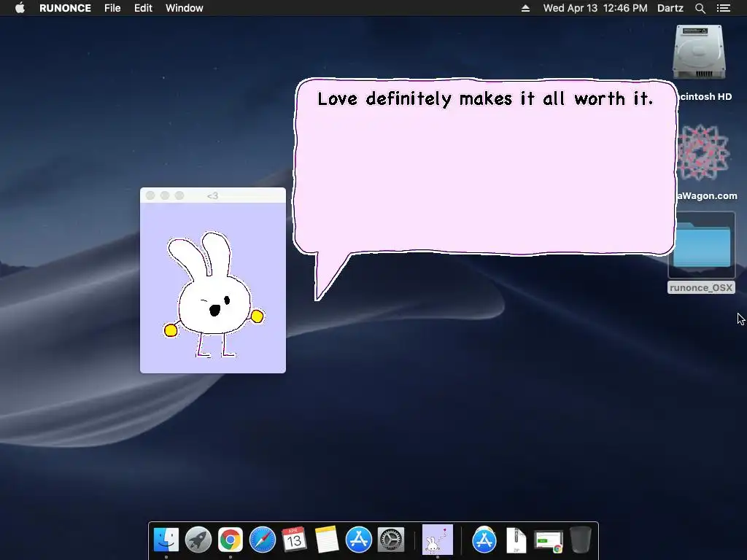This screenshot has width=747, height=560.
Task: Open the ZIP file in the dock
Action: tap(516, 540)
